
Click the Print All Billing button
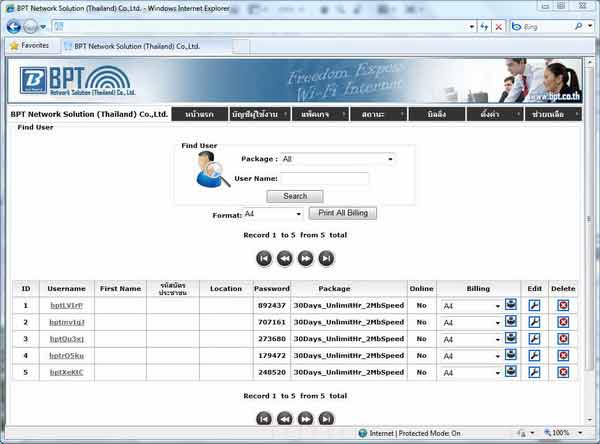(342, 213)
